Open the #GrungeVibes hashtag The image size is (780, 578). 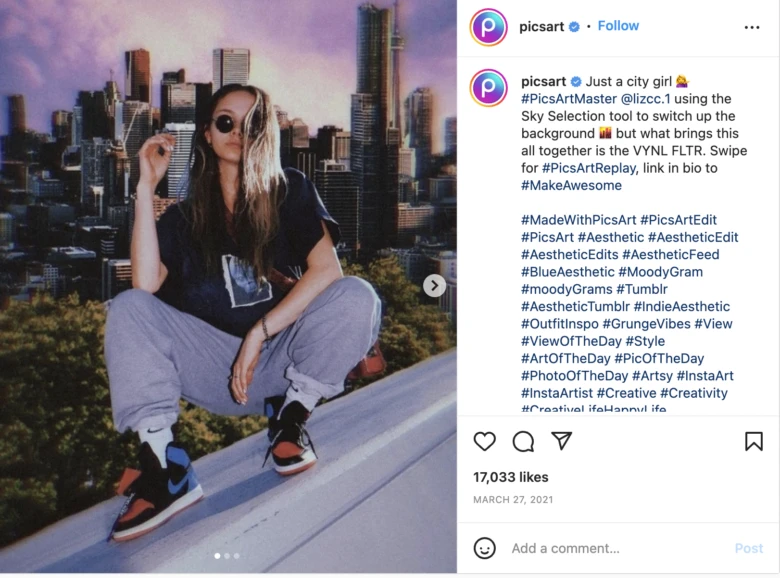646,324
